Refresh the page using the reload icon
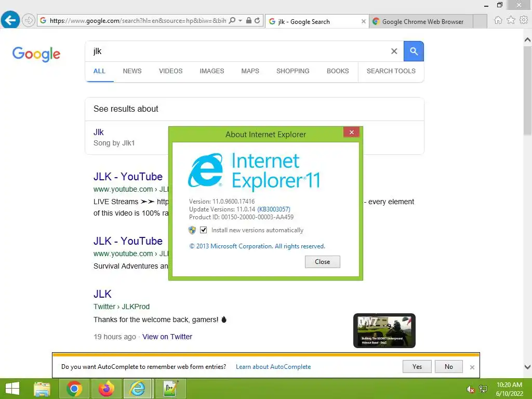The width and height of the screenshot is (532, 399). coord(258,20)
